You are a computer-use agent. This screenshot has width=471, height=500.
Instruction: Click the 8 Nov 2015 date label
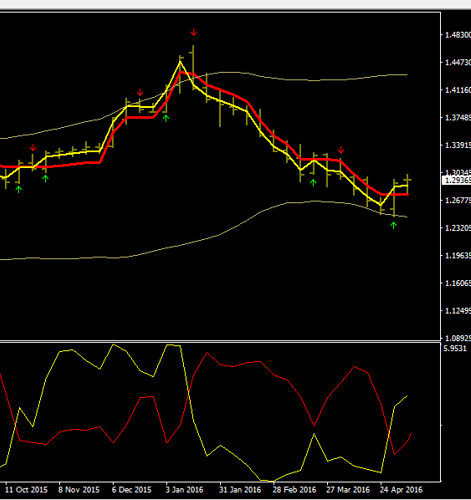click(79, 490)
